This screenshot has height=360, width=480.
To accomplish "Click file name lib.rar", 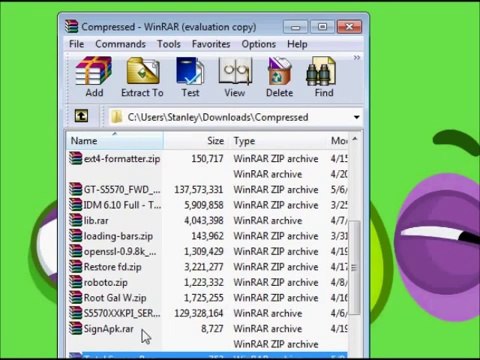I will [96, 221].
